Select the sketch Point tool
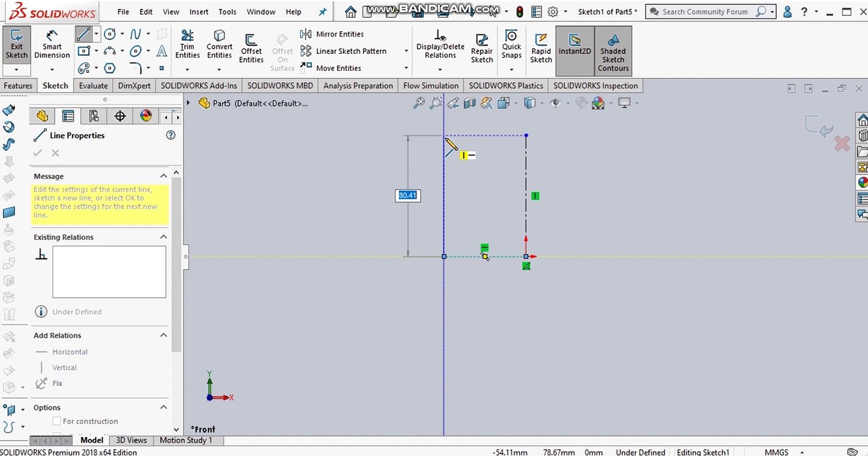This screenshot has width=868, height=456. [x=162, y=68]
